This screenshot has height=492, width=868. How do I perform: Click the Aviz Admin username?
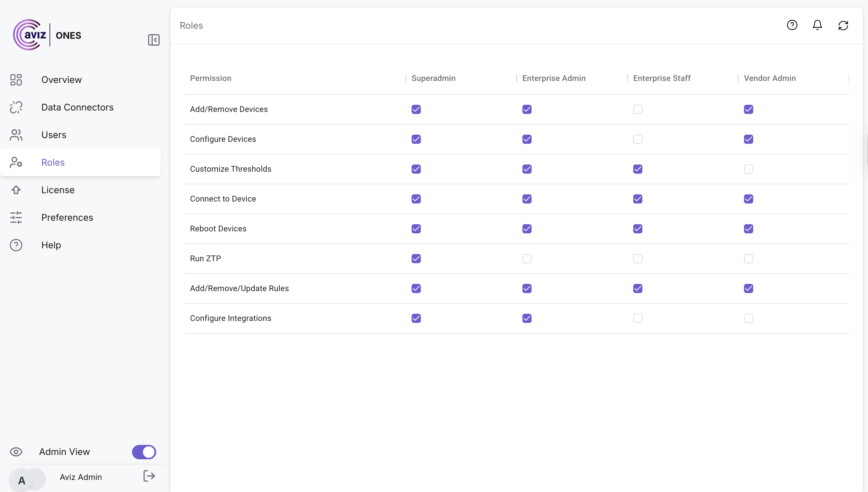81,477
